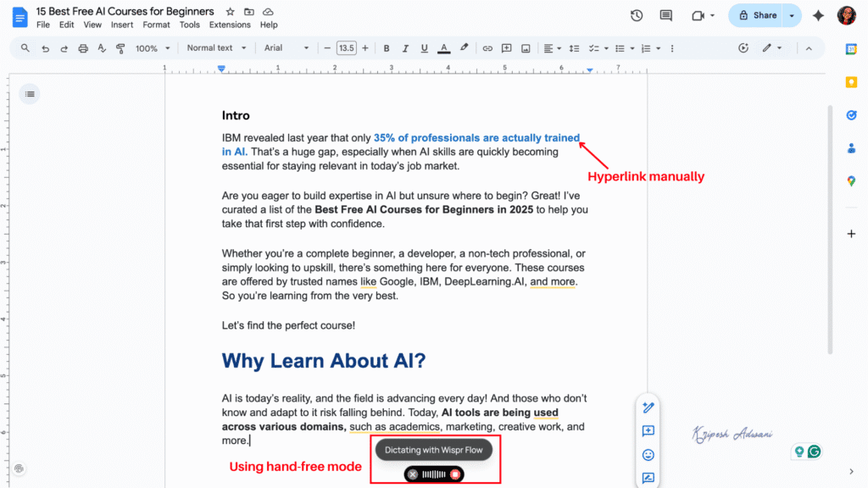Open version history clock icon
Viewport: 868px width, 488px height.
(x=637, y=15)
